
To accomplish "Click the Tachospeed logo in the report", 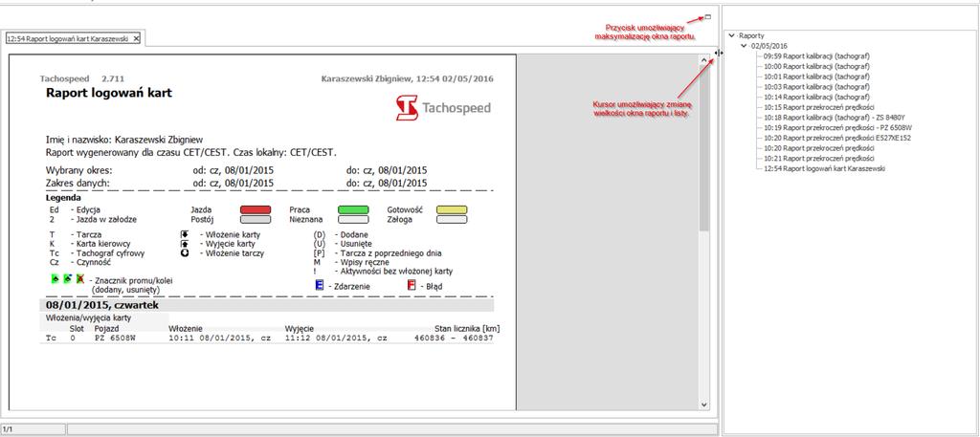I will [443, 108].
